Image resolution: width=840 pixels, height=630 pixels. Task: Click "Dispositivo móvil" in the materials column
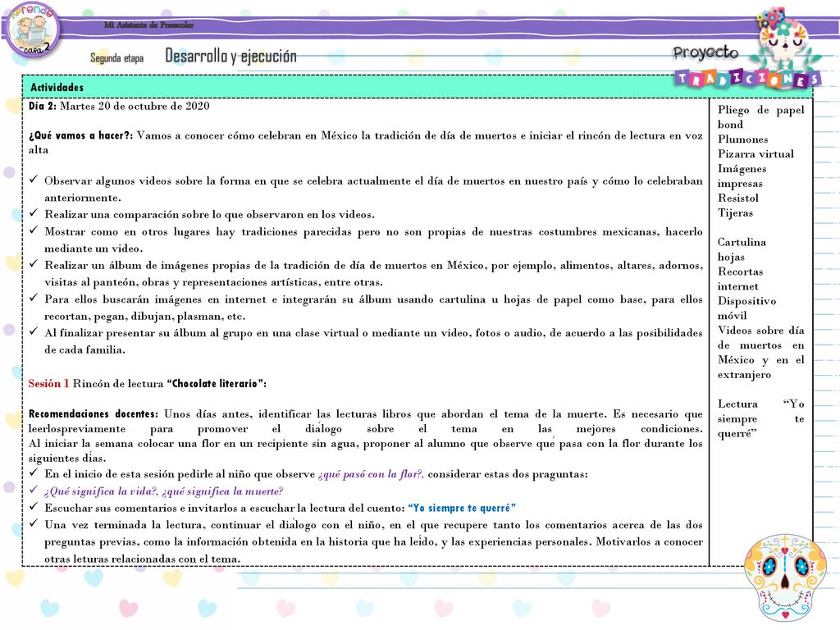[x=746, y=308]
